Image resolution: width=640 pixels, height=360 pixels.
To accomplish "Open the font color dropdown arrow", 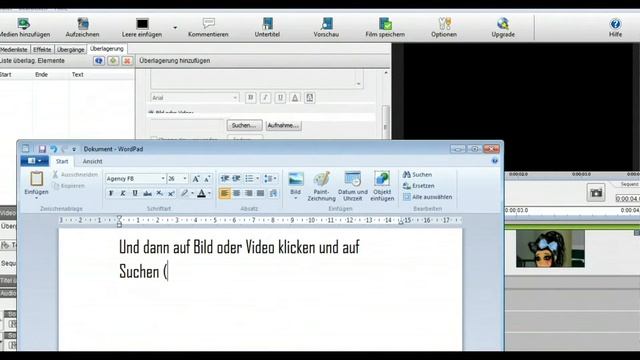I will [210, 193].
